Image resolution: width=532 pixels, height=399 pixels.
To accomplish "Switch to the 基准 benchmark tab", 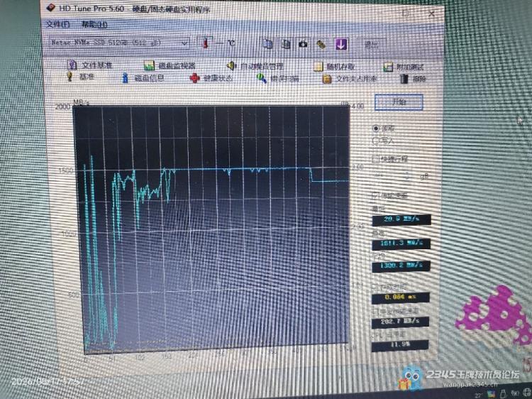I will pos(80,77).
